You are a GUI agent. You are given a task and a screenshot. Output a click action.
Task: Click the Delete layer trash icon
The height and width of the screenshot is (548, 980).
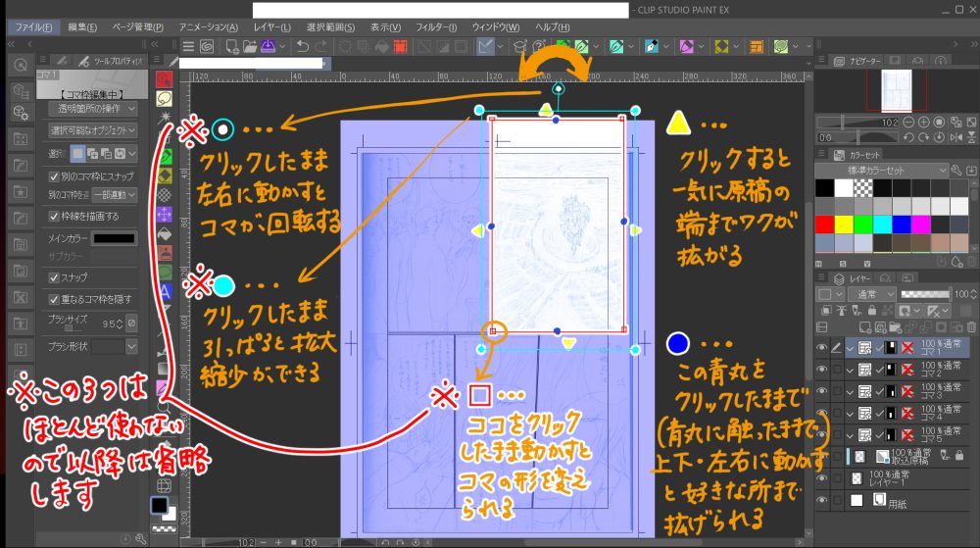(971, 326)
